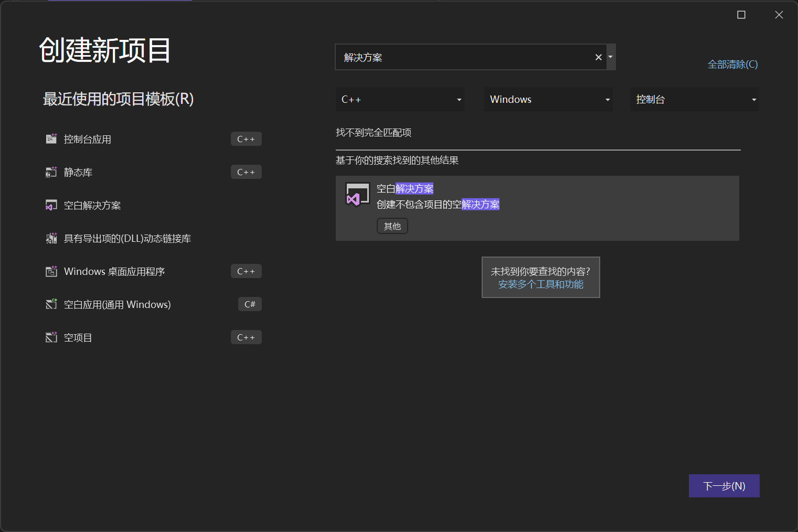Click the 空白解决方案 recent template icon

(51, 205)
